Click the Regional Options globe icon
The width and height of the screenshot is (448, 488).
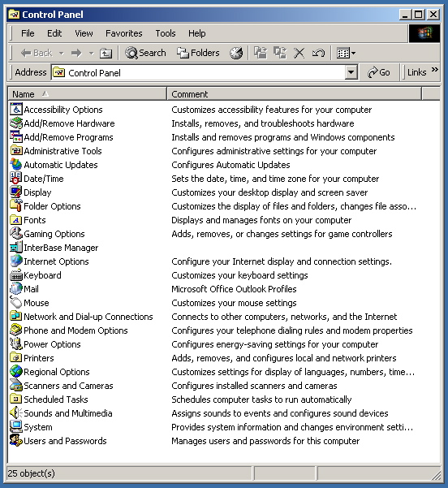[x=16, y=372]
